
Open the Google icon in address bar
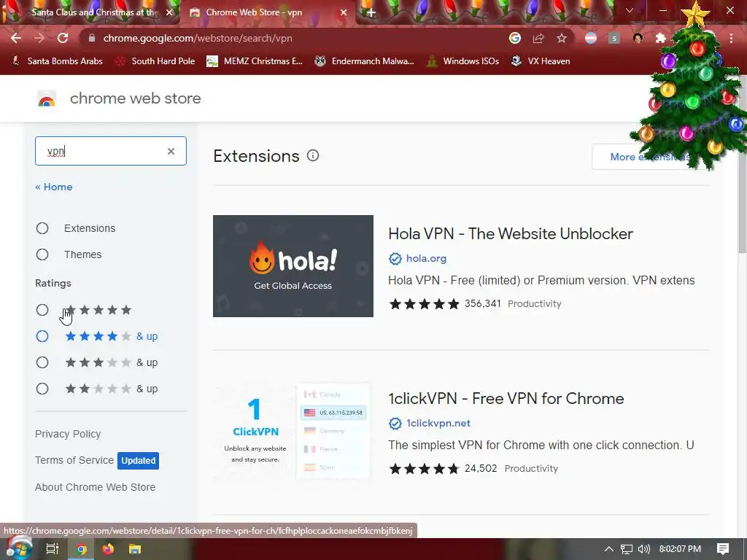[515, 38]
